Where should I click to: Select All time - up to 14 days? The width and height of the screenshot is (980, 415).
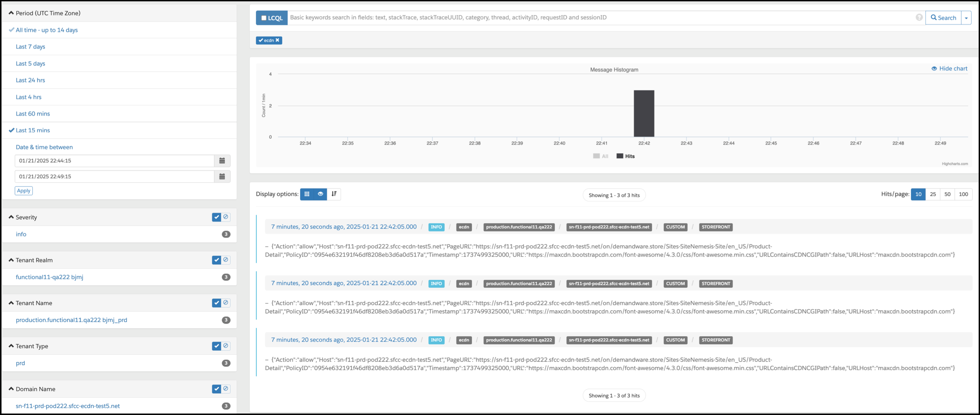(x=46, y=30)
